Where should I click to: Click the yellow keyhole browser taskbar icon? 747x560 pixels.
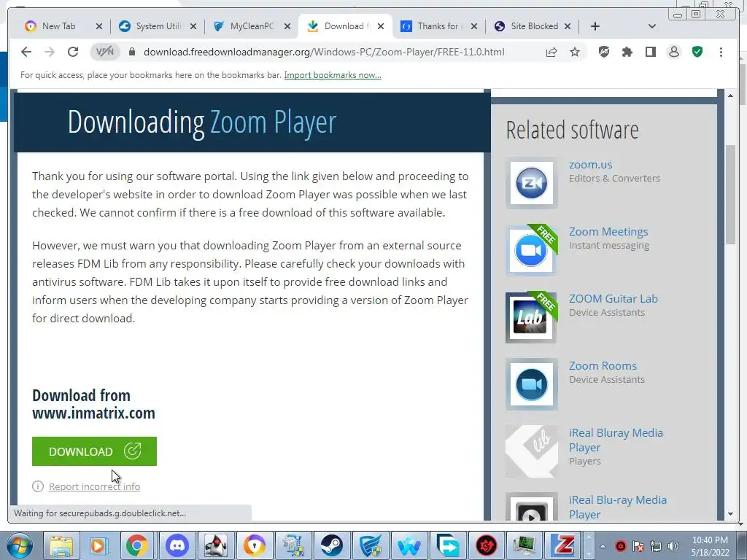(x=254, y=545)
